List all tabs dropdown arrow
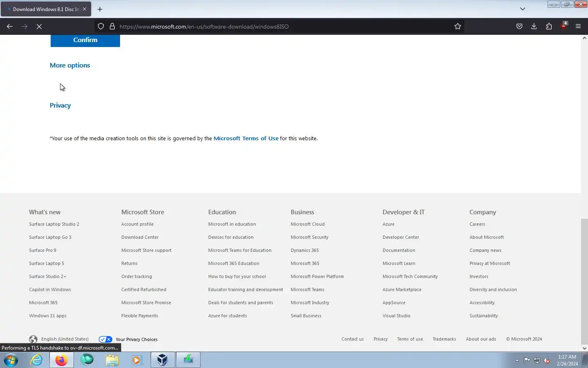 523,9
